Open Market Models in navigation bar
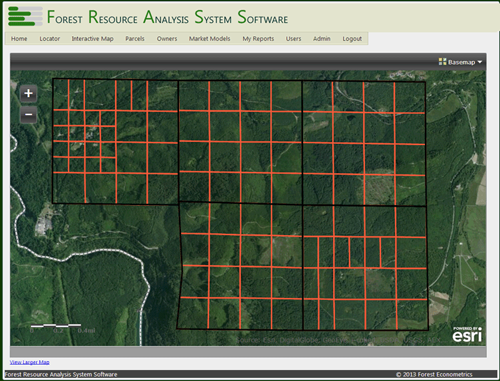Viewport: 500px width, 381px height. point(210,39)
